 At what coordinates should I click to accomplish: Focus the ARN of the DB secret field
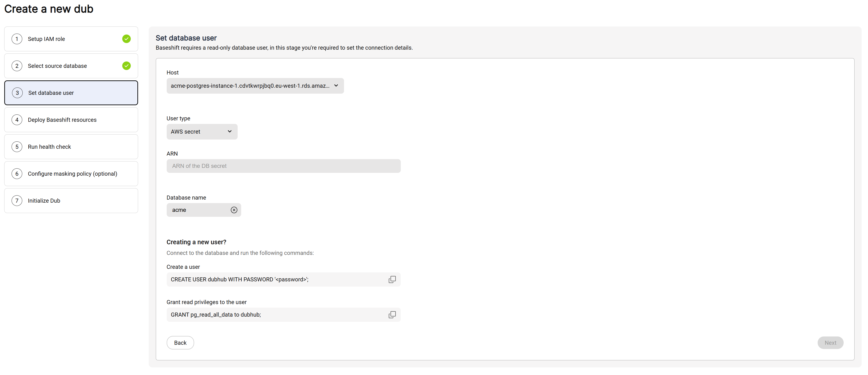pyautogui.click(x=283, y=166)
